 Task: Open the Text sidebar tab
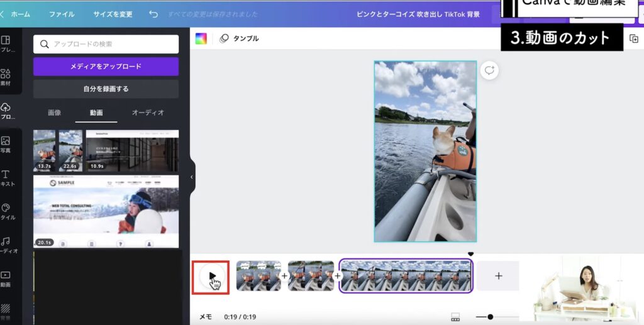[x=6, y=178]
